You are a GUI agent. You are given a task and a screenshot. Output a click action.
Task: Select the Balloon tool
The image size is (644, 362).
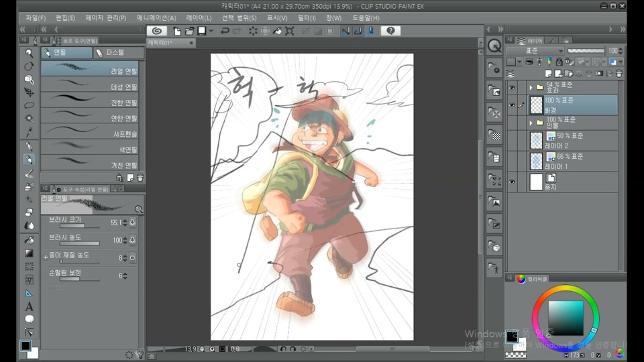coord(29,319)
